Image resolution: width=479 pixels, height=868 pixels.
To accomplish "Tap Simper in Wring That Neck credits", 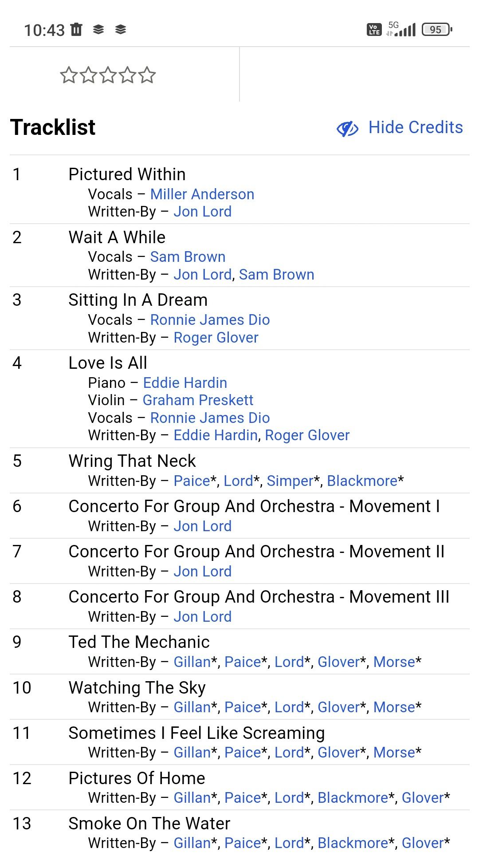I will (x=290, y=481).
